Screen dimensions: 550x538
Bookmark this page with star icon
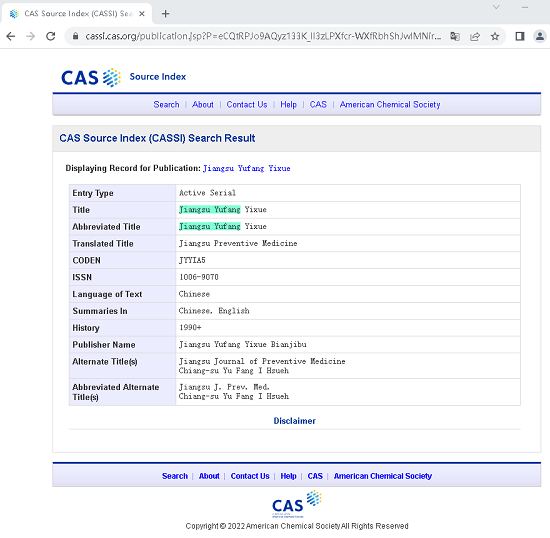tap(495, 36)
